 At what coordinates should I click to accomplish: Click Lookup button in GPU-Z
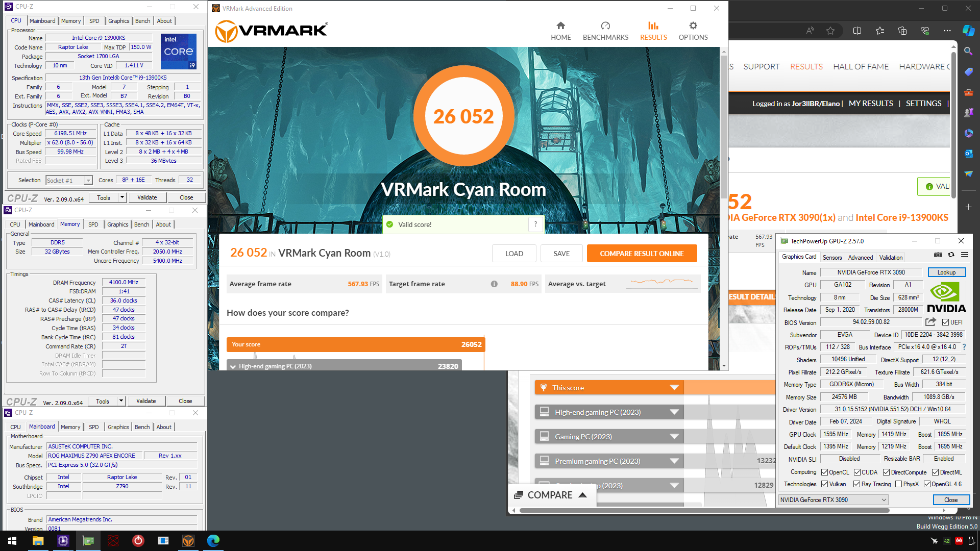[x=946, y=272]
